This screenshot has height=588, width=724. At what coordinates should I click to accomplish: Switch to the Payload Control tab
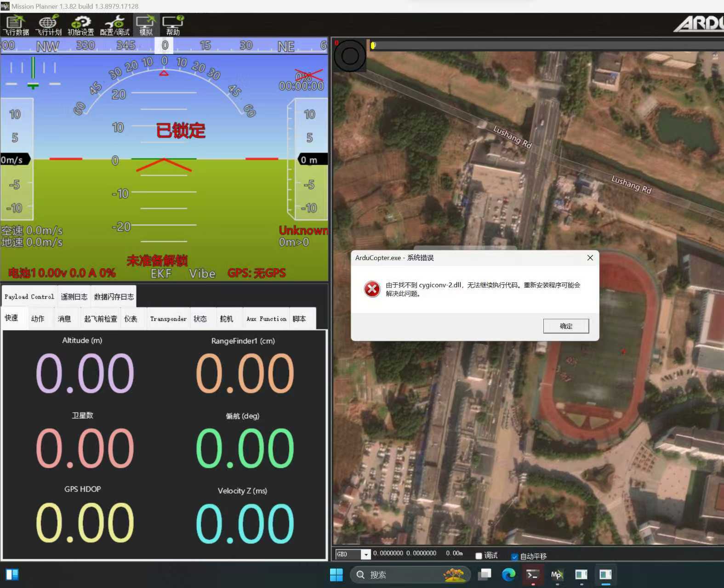pyautogui.click(x=29, y=297)
